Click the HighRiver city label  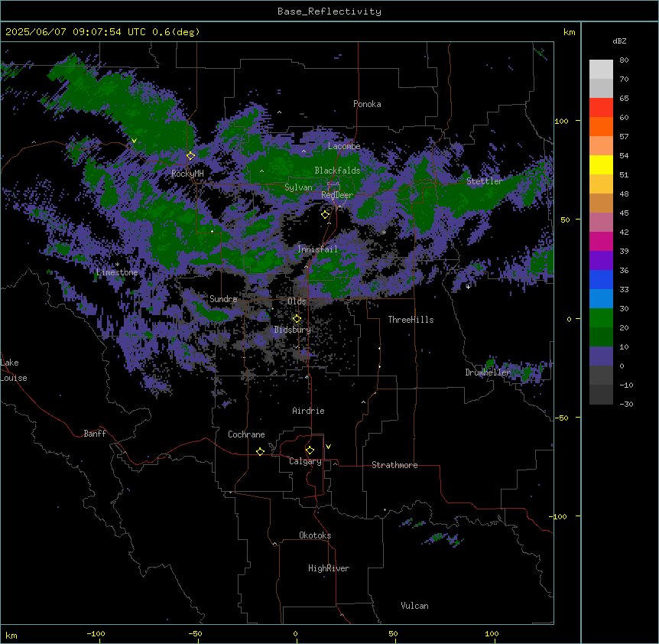(329, 568)
